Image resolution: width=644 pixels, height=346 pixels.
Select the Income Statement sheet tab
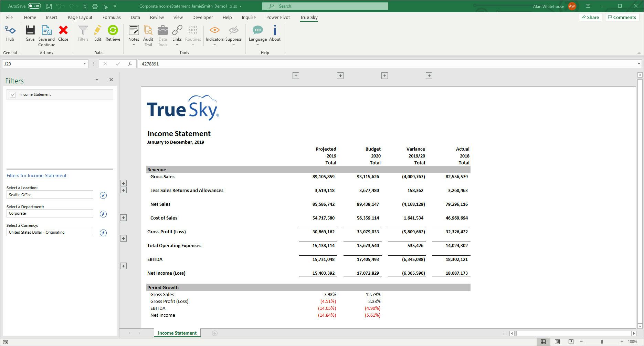[x=177, y=333]
